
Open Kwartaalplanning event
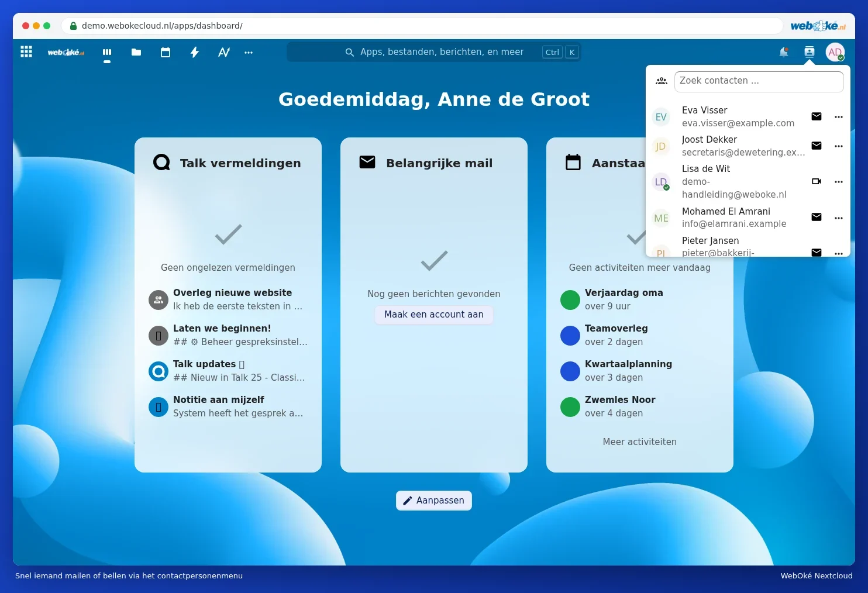[x=640, y=371]
